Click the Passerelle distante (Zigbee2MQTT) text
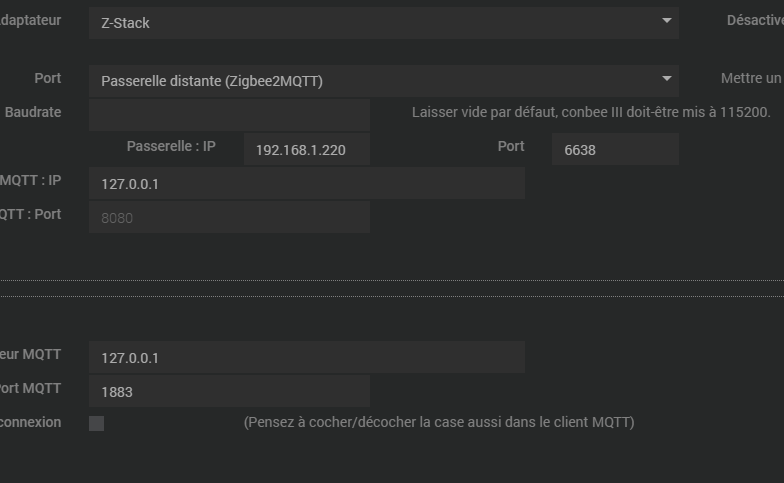Screen dimensions: 784x483 point(212,81)
